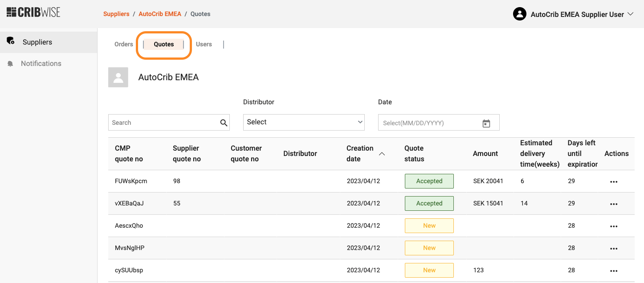The image size is (644, 283).
Task: Open actions menu for quote cySUUbsp
Action: pyautogui.click(x=614, y=271)
